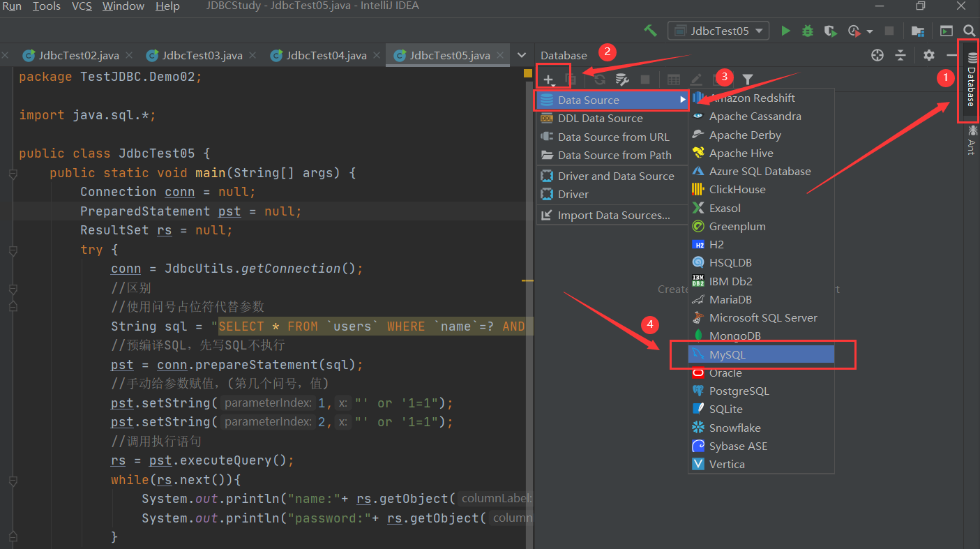The image size is (980, 549).
Task: Choose SQLite from the data source list
Action: [x=761, y=409]
